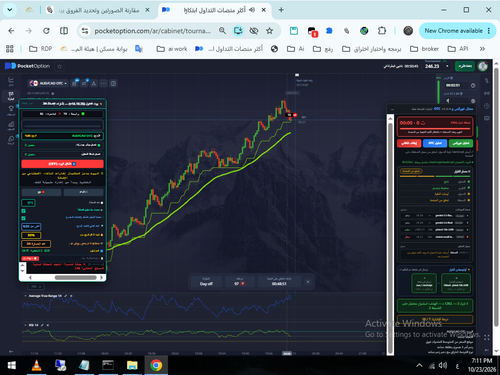Image resolution: width=500 pixels, height=375 pixels.
Task: Click the blue OTC analysis button
Action: click(435, 143)
